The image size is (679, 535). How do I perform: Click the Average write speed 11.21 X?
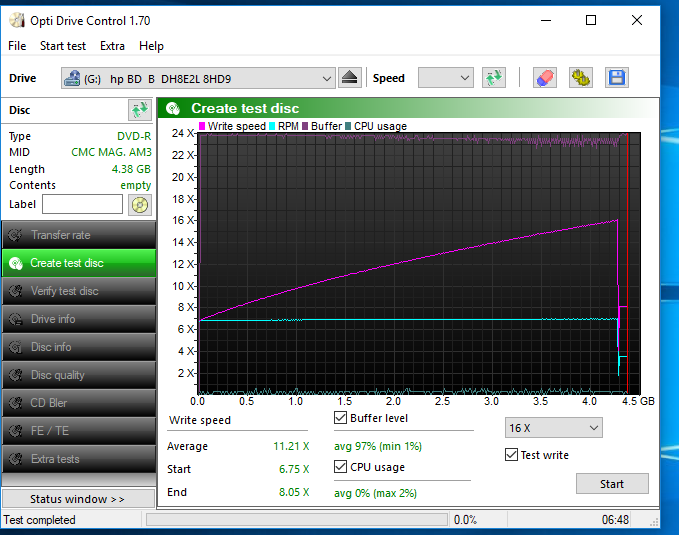coord(291,446)
